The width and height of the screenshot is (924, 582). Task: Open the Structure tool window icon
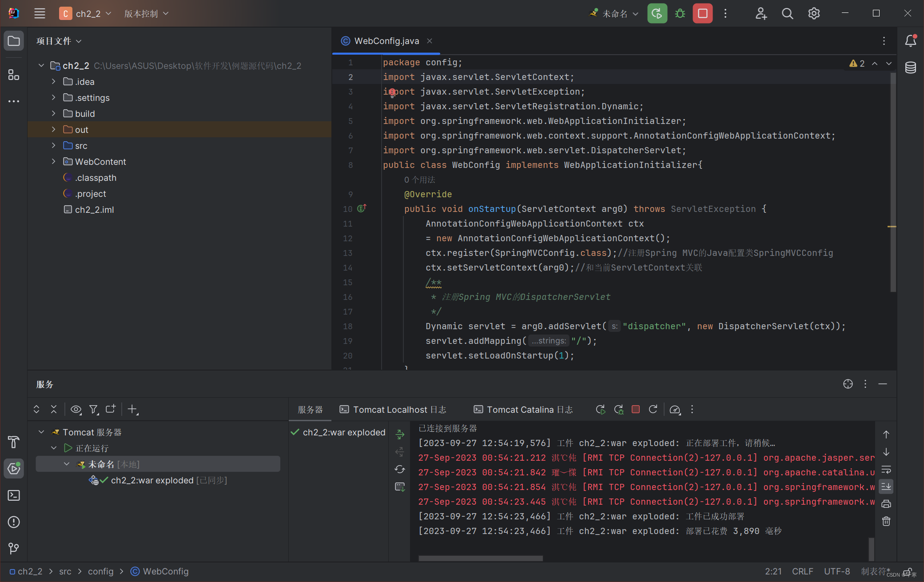point(13,75)
